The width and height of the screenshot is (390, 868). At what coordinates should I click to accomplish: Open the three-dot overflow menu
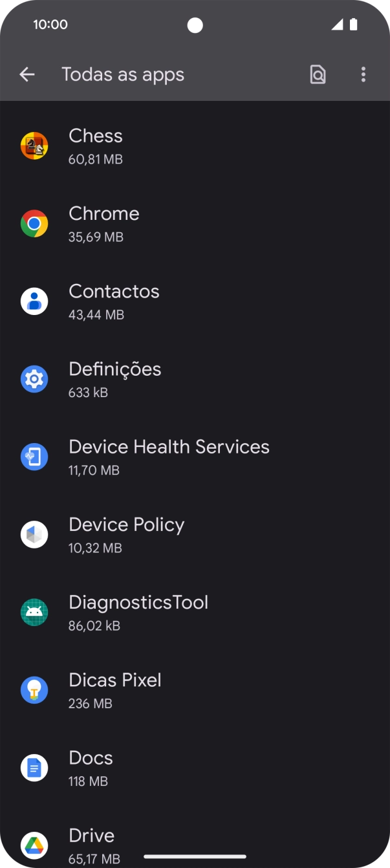click(x=363, y=74)
